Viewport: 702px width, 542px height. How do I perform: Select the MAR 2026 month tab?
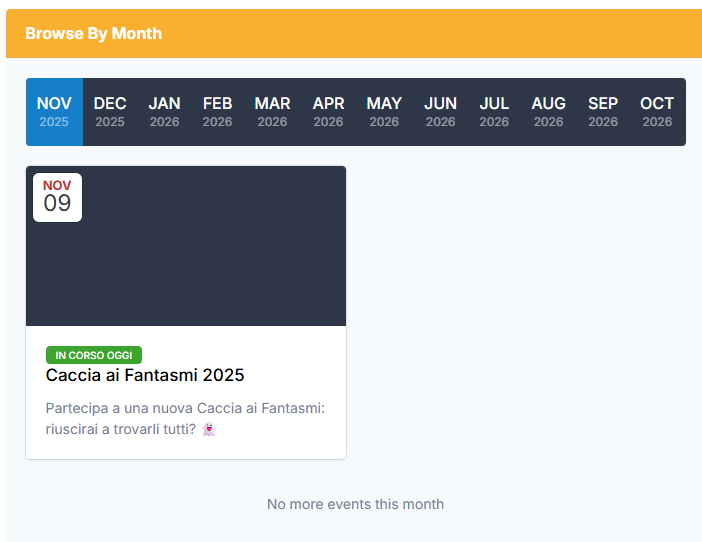click(x=272, y=112)
